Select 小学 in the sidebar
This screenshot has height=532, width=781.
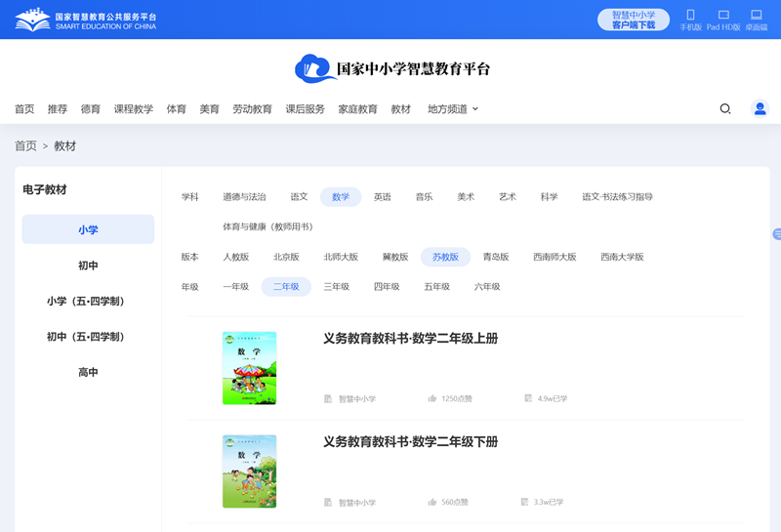pos(88,229)
